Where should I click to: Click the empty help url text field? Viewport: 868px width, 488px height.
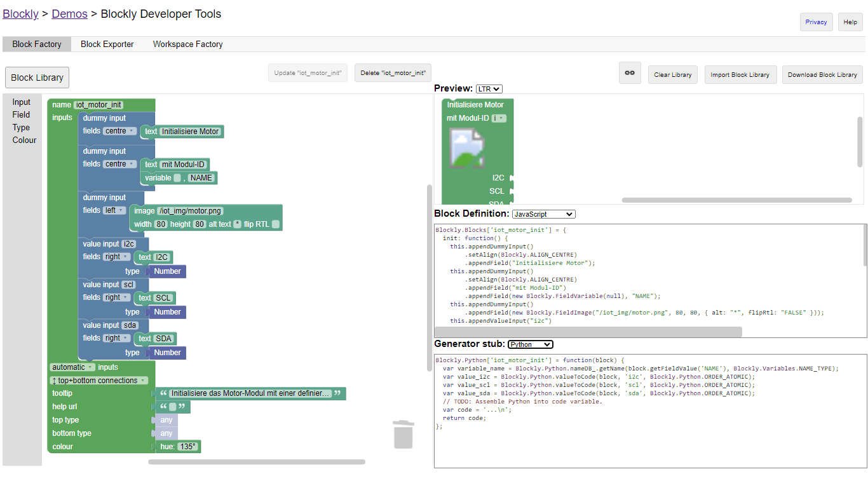click(x=173, y=407)
